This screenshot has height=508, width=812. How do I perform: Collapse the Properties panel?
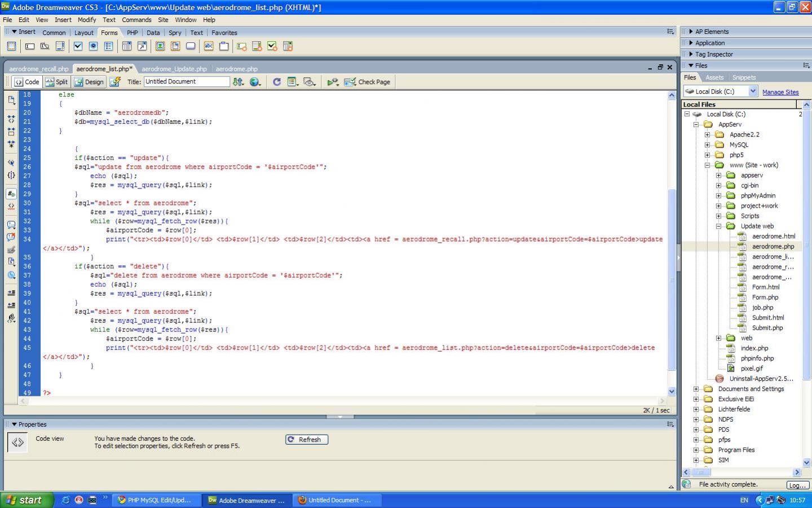coord(14,424)
